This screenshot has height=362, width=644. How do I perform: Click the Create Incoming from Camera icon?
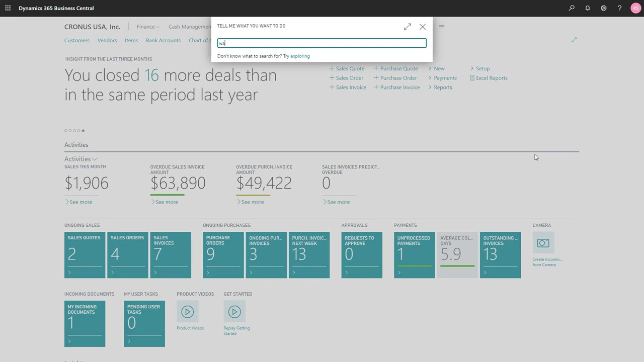543,243
